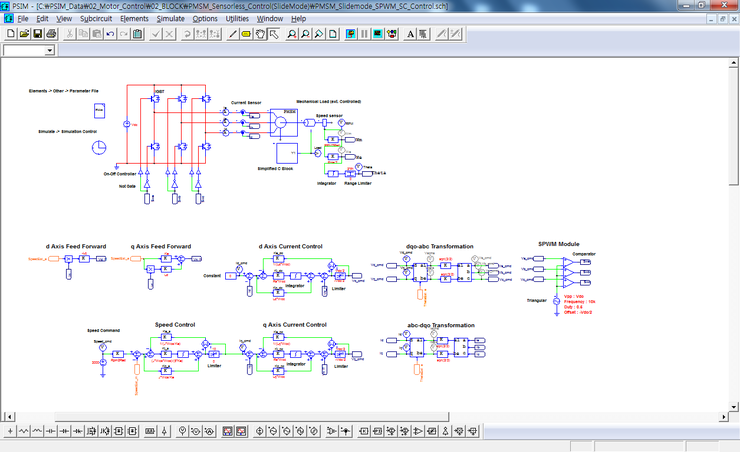Toggle the selection arrow tool
The image size is (740, 452).
272,34
